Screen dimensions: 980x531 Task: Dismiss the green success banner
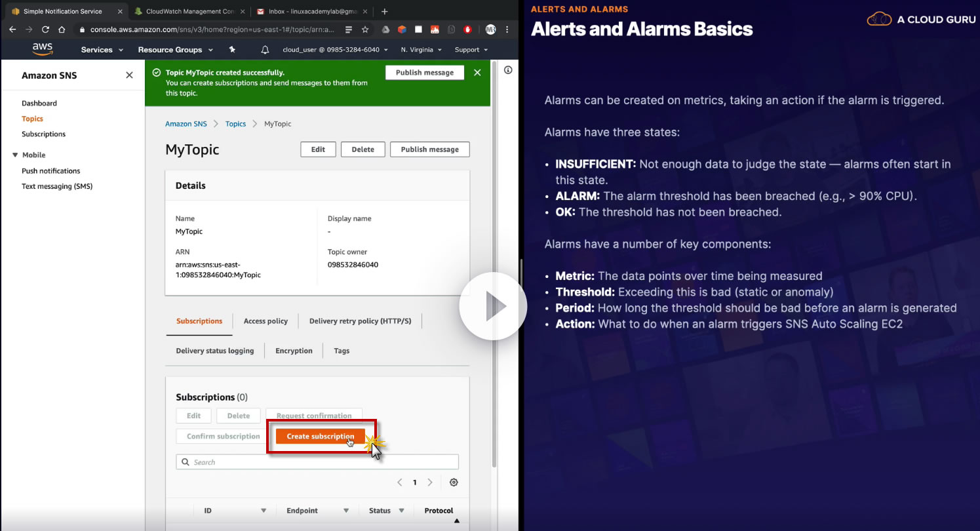[x=477, y=73]
